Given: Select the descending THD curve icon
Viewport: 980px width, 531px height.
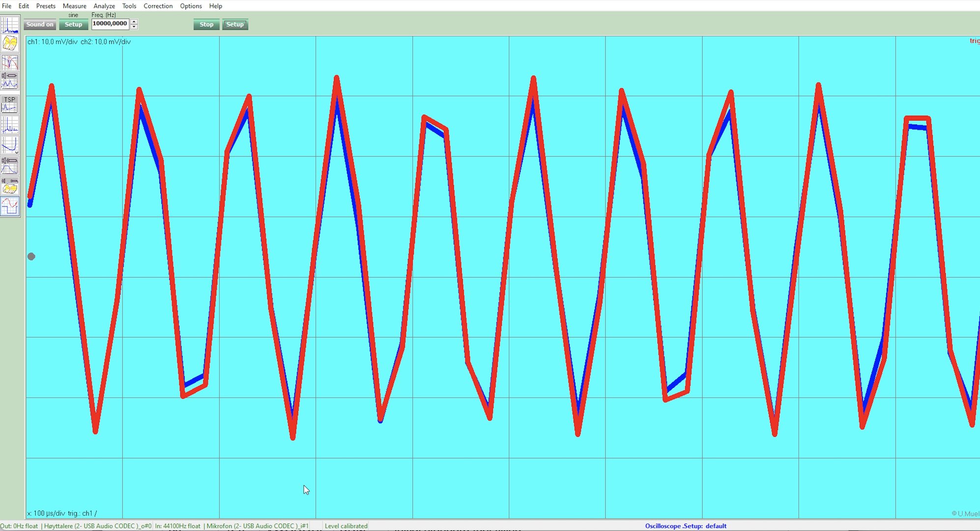Looking at the screenshot, I should click(10, 146).
